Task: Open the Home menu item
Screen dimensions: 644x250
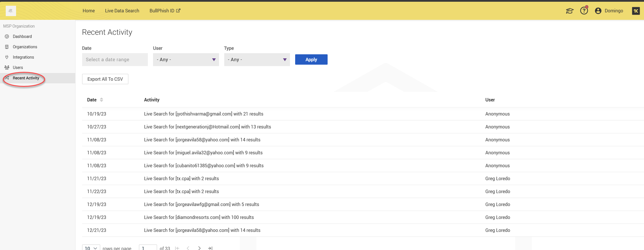Action: pyautogui.click(x=89, y=11)
